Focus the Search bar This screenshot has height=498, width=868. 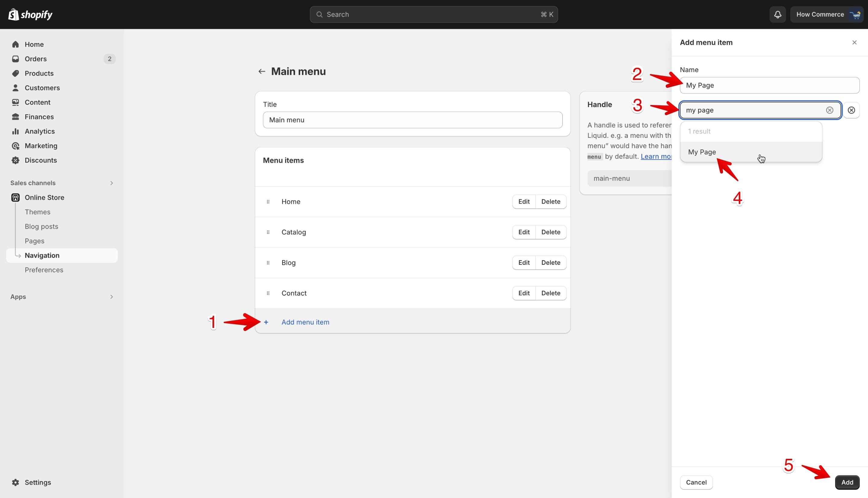click(x=434, y=14)
